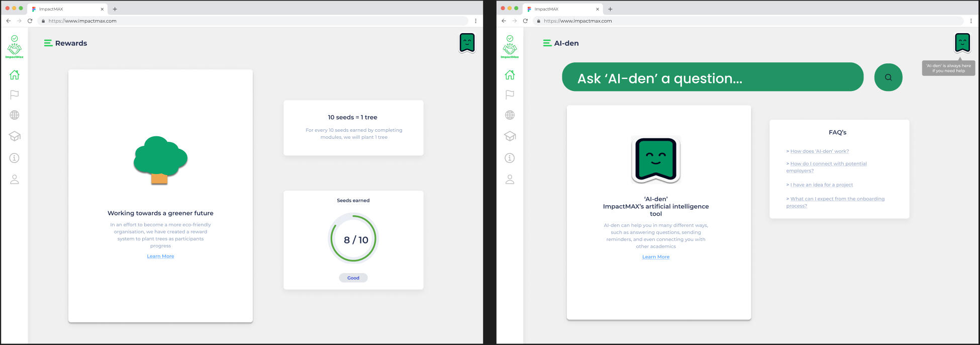Go forward in Rewards browser window

[19, 21]
